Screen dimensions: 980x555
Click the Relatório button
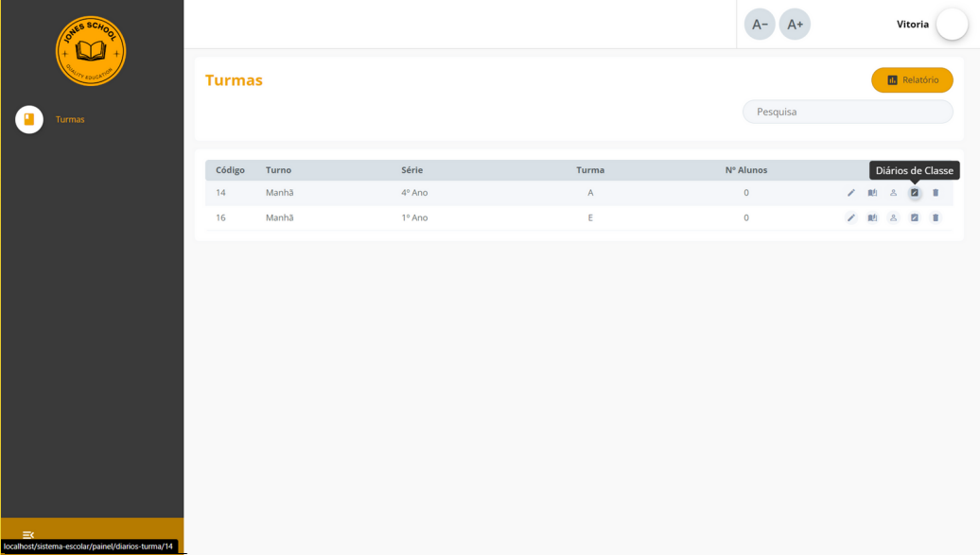pyautogui.click(x=911, y=80)
